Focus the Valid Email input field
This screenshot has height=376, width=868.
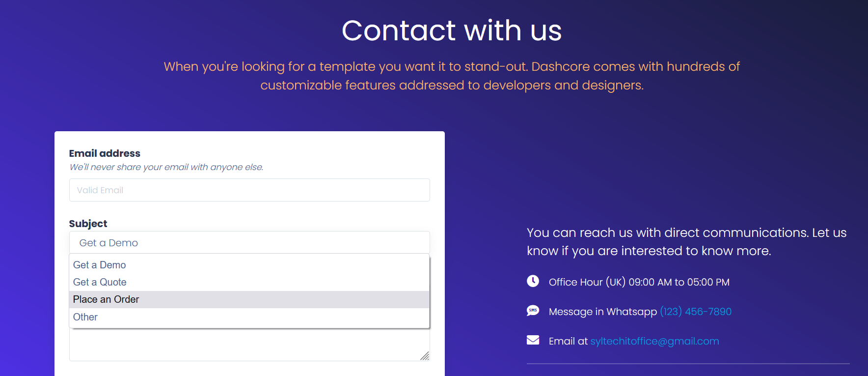[x=249, y=190]
